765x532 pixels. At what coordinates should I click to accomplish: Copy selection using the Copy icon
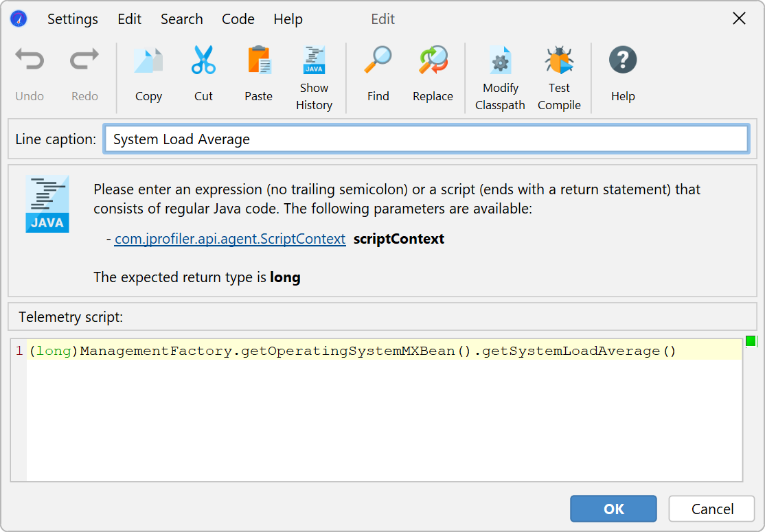click(x=148, y=61)
